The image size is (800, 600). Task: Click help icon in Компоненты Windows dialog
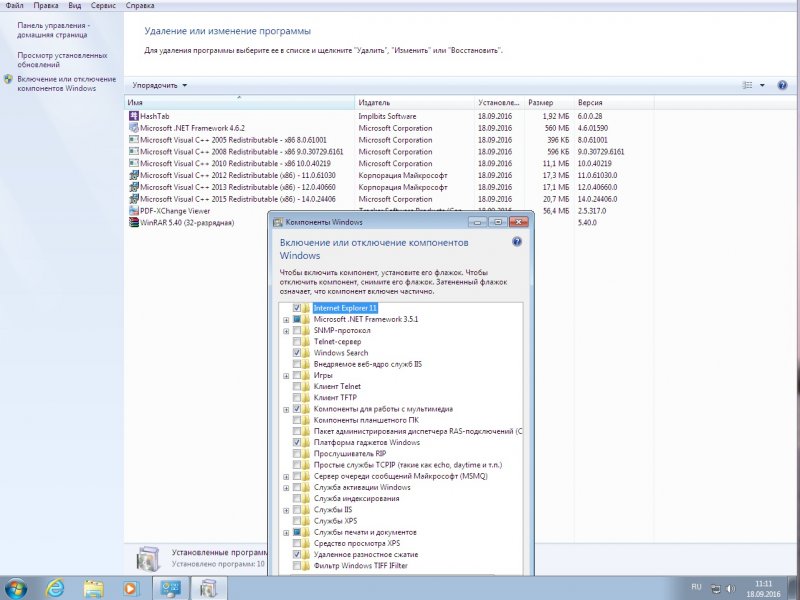[x=516, y=242]
